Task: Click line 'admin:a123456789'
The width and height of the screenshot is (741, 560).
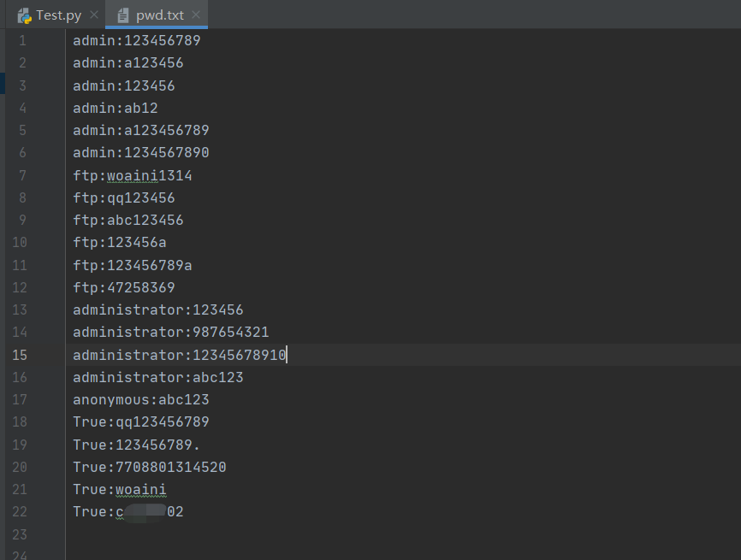Action: 141,130
